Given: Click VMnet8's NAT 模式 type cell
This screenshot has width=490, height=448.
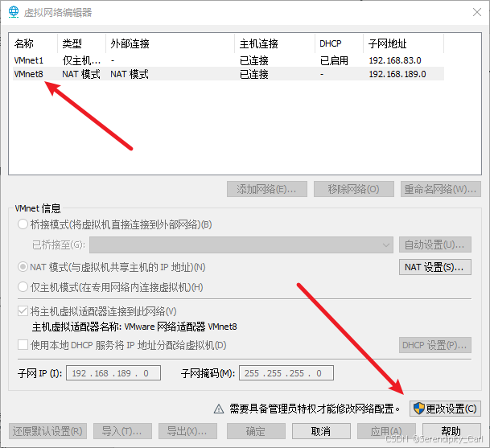Looking at the screenshot, I should point(81,74).
